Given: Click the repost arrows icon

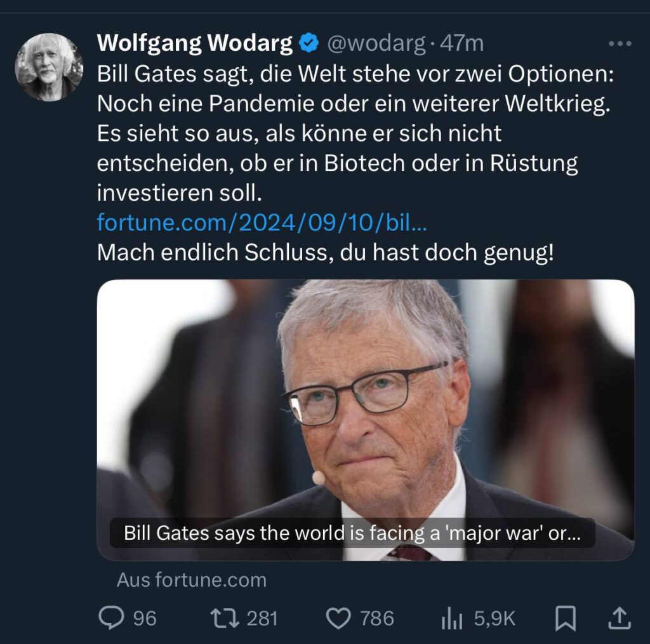Looking at the screenshot, I should point(225,618).
